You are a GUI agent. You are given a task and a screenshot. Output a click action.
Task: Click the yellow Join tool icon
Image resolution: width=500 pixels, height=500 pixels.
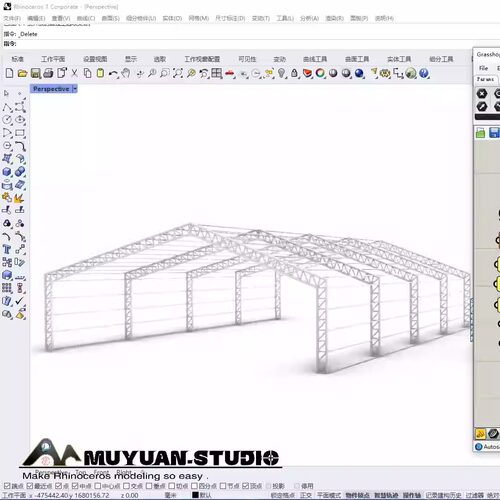[x=7, y=198]
